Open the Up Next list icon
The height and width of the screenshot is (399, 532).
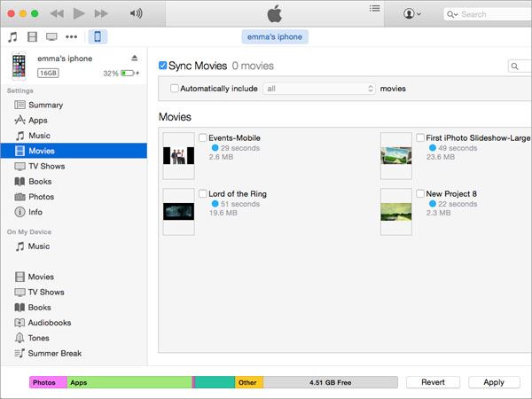[374, 8]
